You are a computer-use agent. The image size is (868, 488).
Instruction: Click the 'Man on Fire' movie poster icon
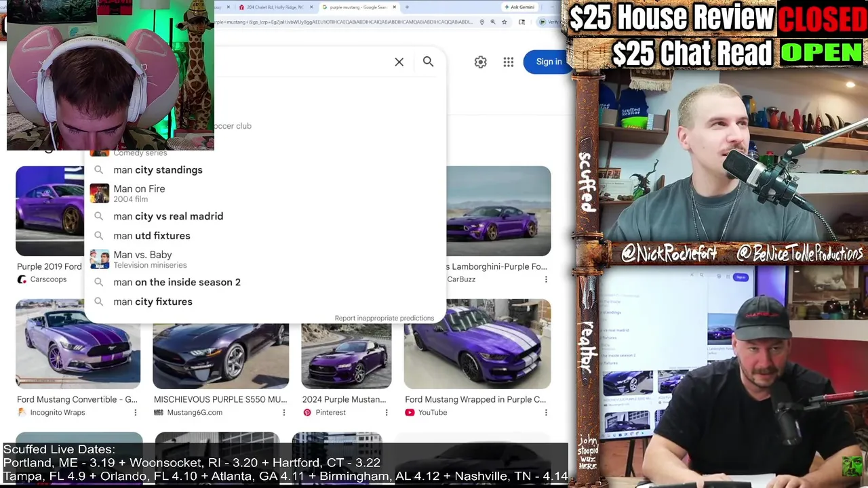tap(99, 193)
